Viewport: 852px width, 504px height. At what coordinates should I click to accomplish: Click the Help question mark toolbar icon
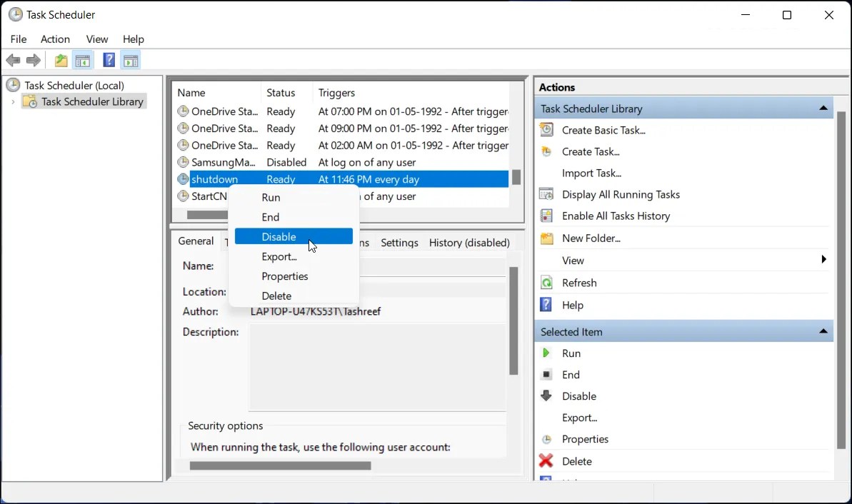pos(109,60)
